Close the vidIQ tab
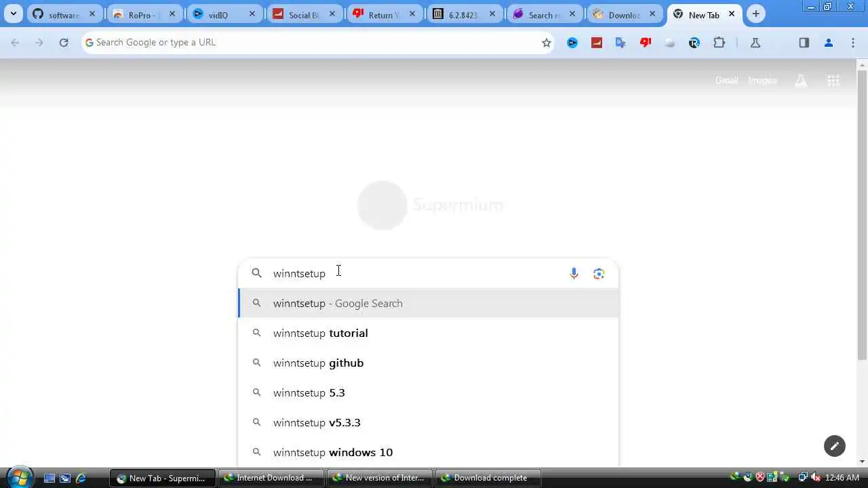This screenshot has width=868, height=488. tap(252, 14)
